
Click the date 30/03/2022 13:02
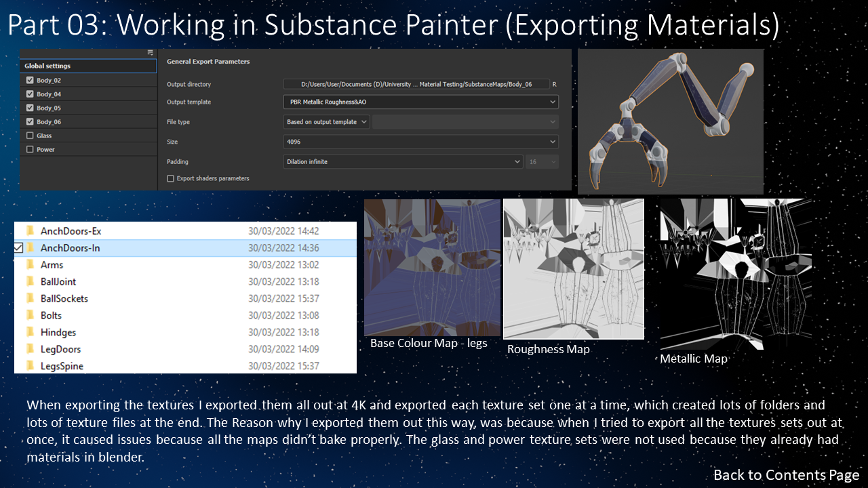[283, 265]
